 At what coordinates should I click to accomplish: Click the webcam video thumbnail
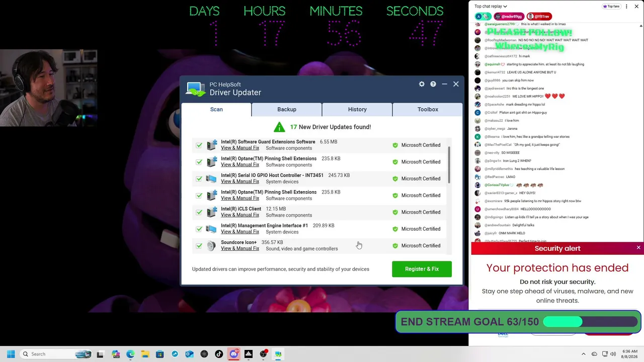tap(48, 88)
